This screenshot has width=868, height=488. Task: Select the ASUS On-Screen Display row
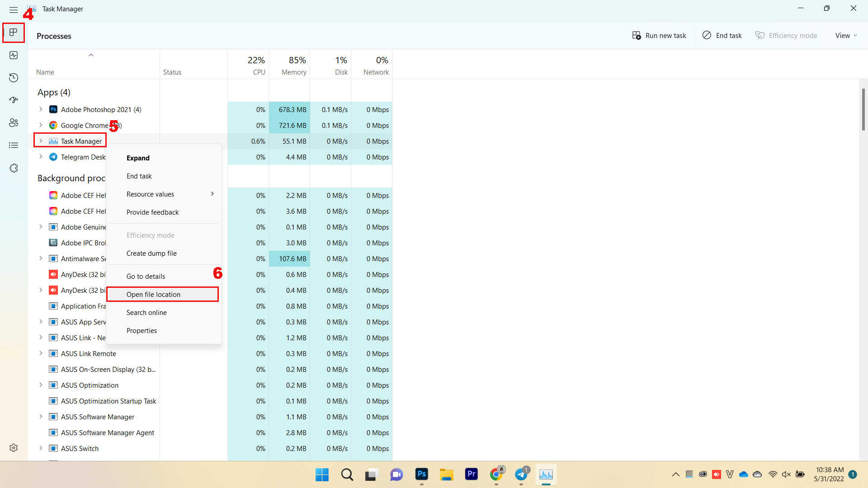pos(210,370)
